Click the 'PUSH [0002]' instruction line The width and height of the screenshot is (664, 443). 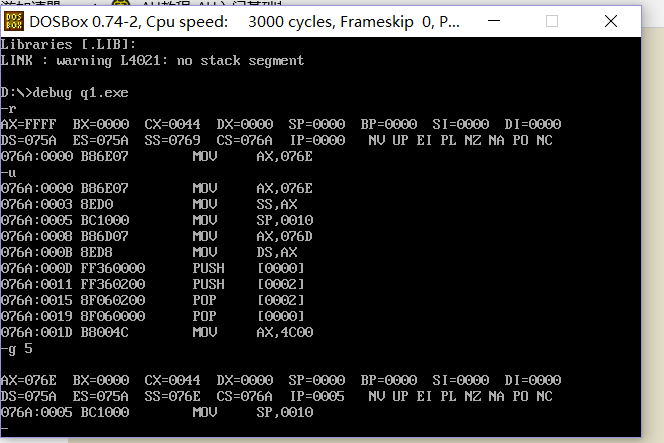152,285
